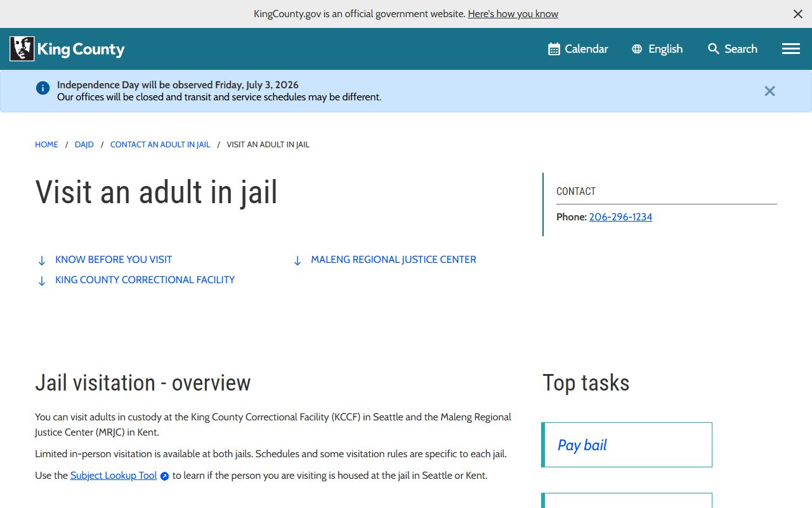
Task: Click down arrow beside King County Correctional Facility
Action: click(42, 281)
